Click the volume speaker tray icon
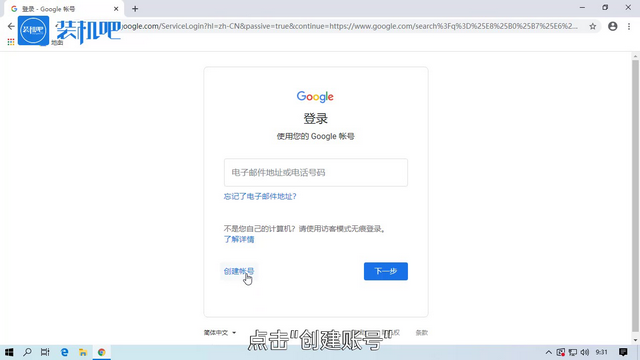 [x=585, y=352]
